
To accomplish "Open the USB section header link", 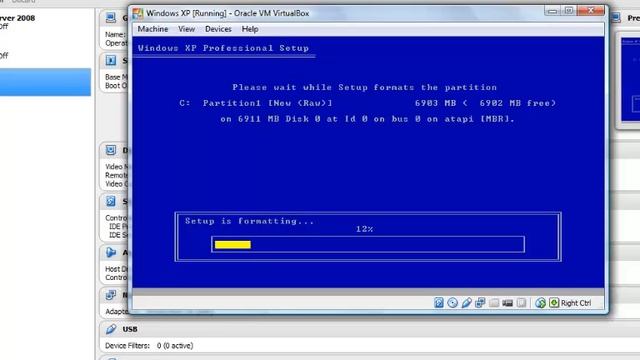I will pyautogui.click(x=130, y=329).
